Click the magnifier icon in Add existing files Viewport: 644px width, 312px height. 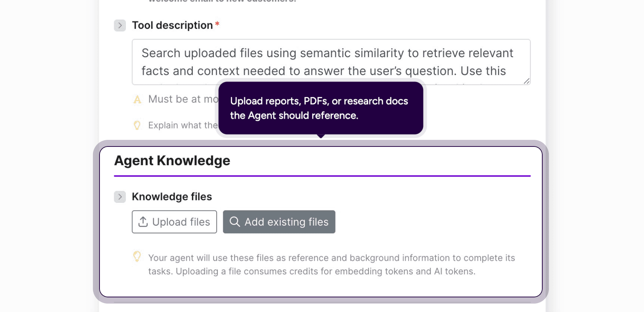(235, 222)
